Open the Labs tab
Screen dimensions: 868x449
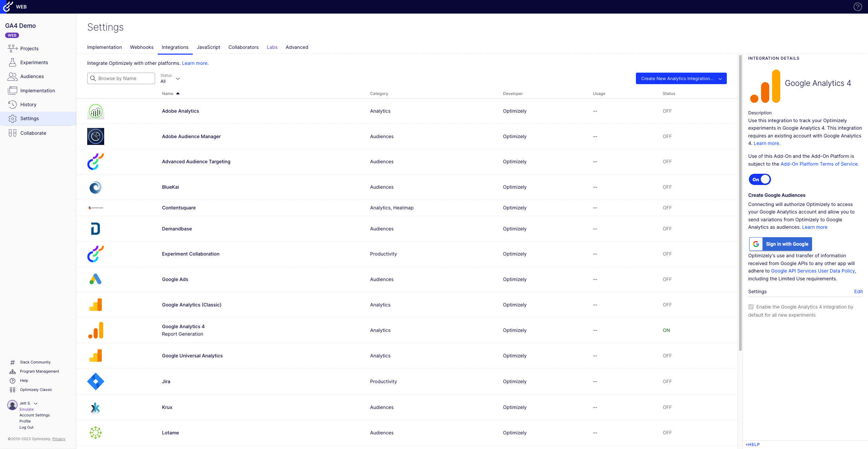(x=272, y=47)
